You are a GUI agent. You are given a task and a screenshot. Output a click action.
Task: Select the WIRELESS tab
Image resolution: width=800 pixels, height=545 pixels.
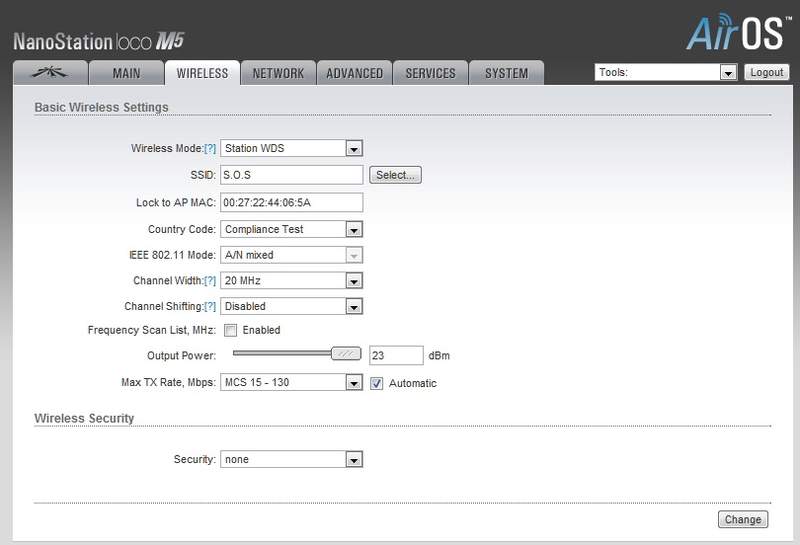pos(202,73)
